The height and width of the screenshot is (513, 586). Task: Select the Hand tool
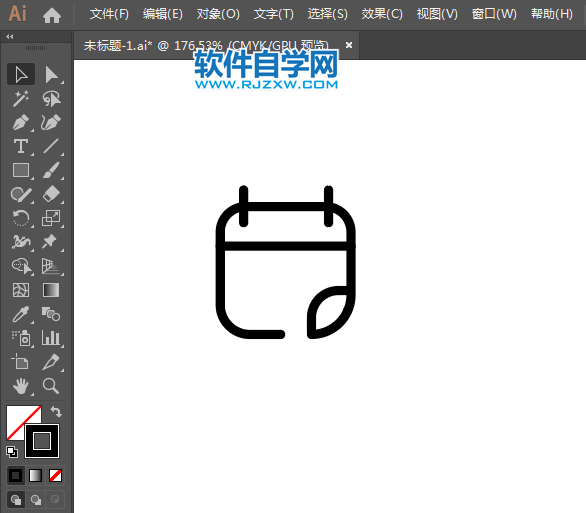pos(21,386)
